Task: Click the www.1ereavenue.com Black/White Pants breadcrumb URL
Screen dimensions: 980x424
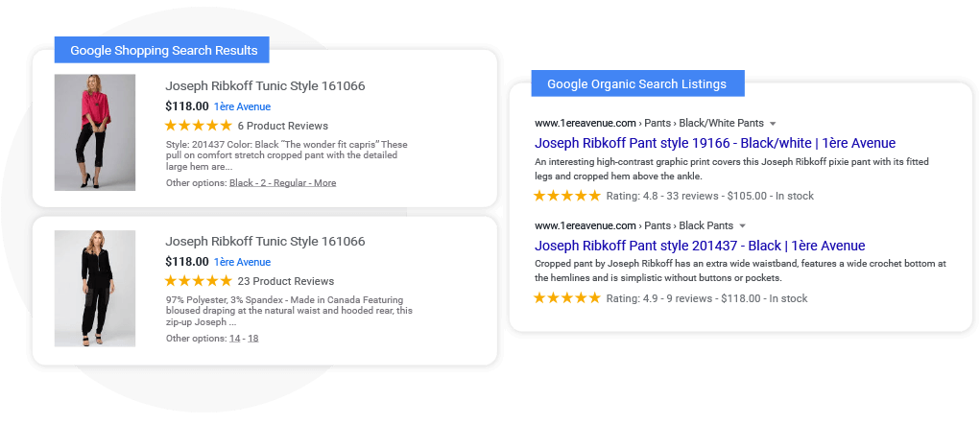Action: tap(650, 123)
